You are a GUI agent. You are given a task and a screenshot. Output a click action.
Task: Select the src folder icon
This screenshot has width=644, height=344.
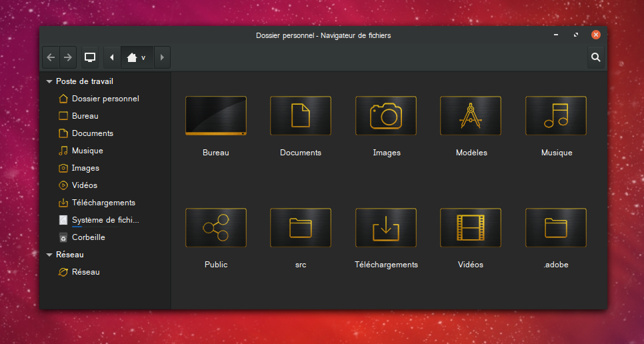301,228
